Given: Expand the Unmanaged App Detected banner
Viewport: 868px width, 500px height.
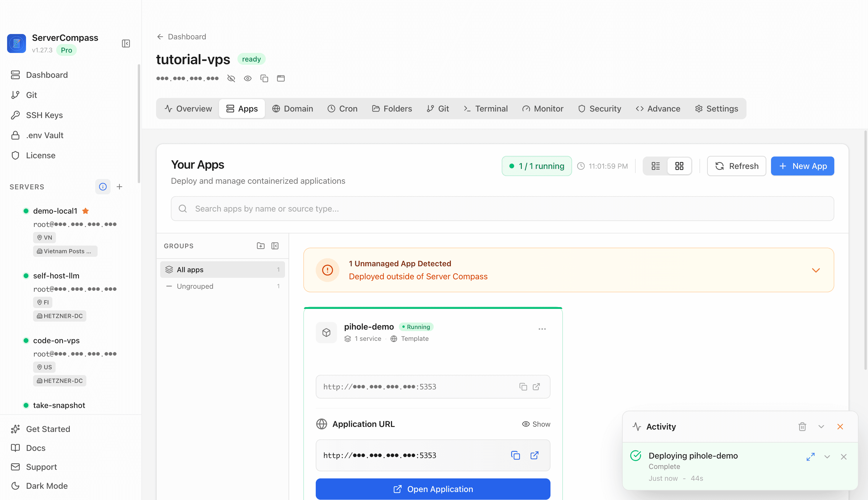Looking at the screenshot, I should tap(816, 270).
